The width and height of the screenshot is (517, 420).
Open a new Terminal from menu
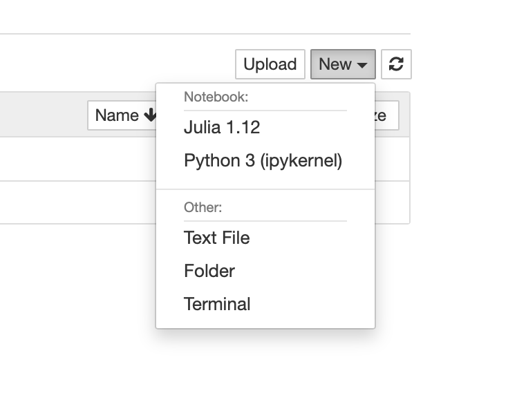pos(217,304)
